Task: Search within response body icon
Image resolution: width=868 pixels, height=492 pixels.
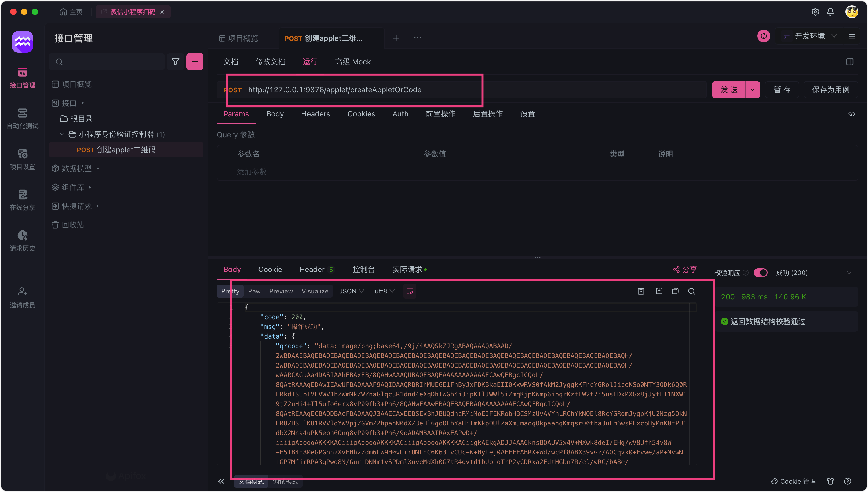Action: point(692,291)
